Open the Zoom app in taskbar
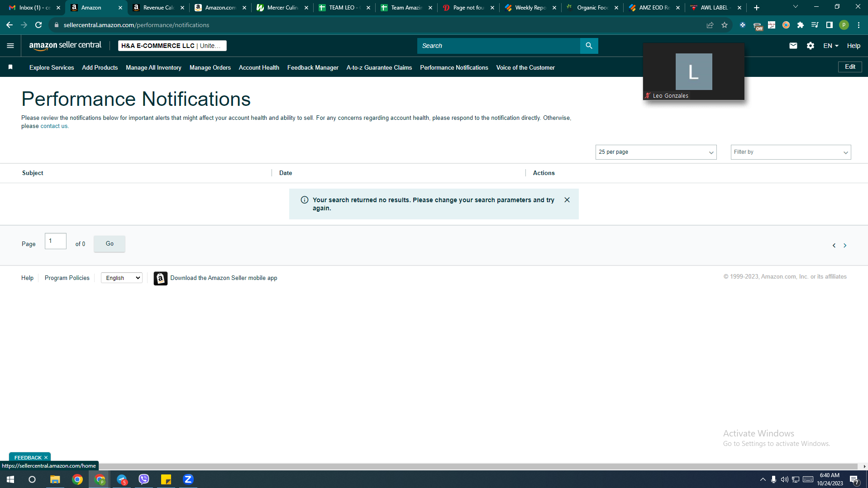The width and height of the screenshot is (868, 488). (x=188, y=479)
